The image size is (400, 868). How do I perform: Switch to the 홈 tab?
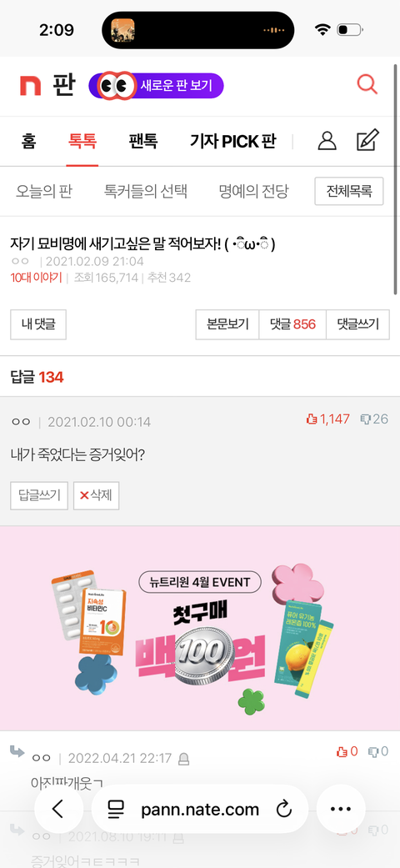pos(29,141)
